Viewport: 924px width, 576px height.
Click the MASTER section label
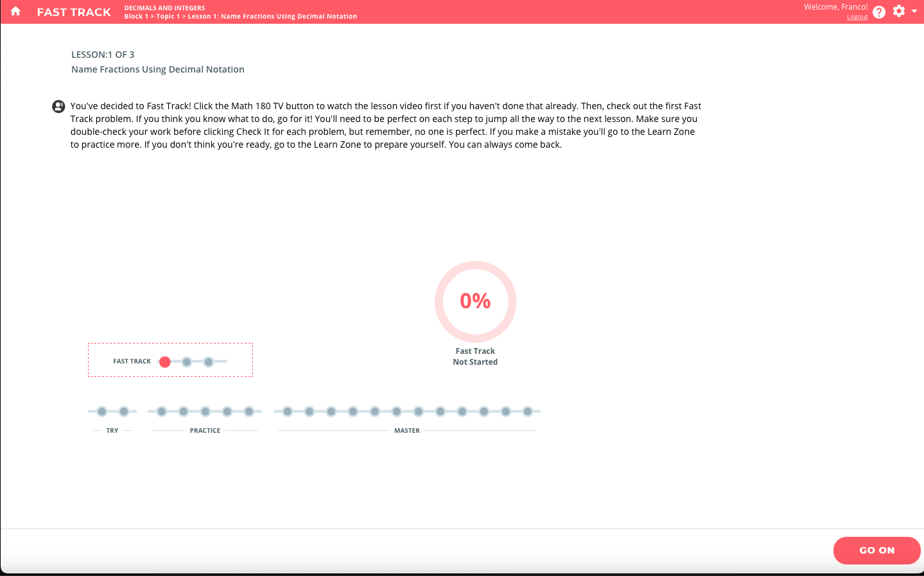(407, 431)
